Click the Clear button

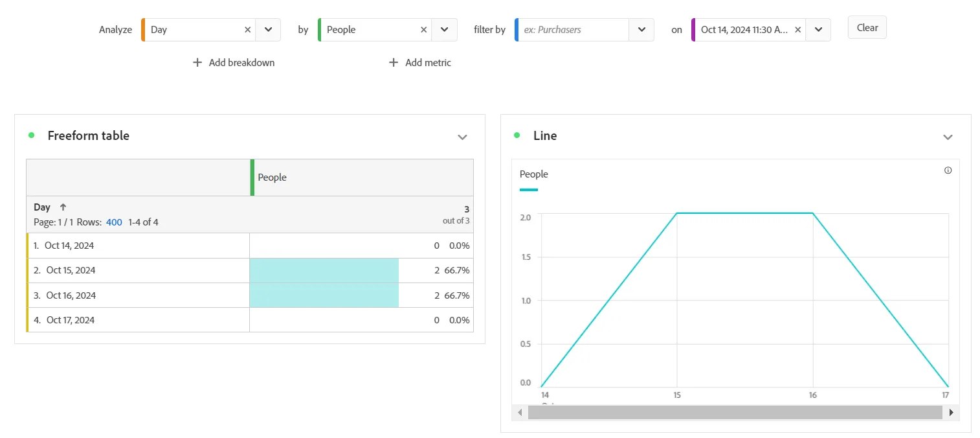(x=867, y=28)
